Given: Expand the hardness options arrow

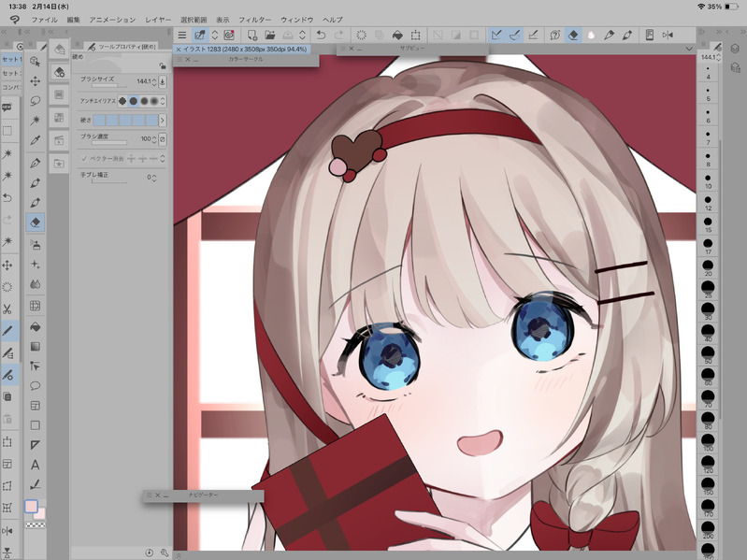Looking at the screenshot, I should click(x=163, y=120).
